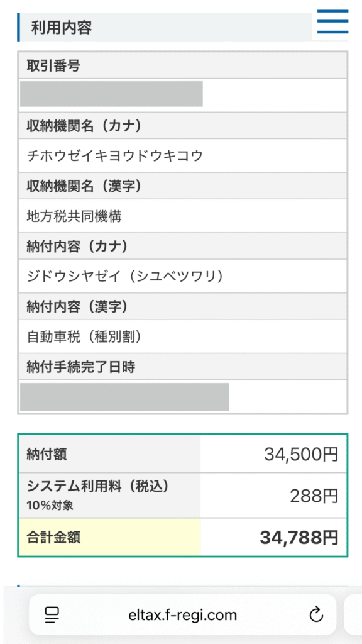This screenshot has height=644, width=362.
Task: Select the 地方税共同機構 value
Action: 74,216
